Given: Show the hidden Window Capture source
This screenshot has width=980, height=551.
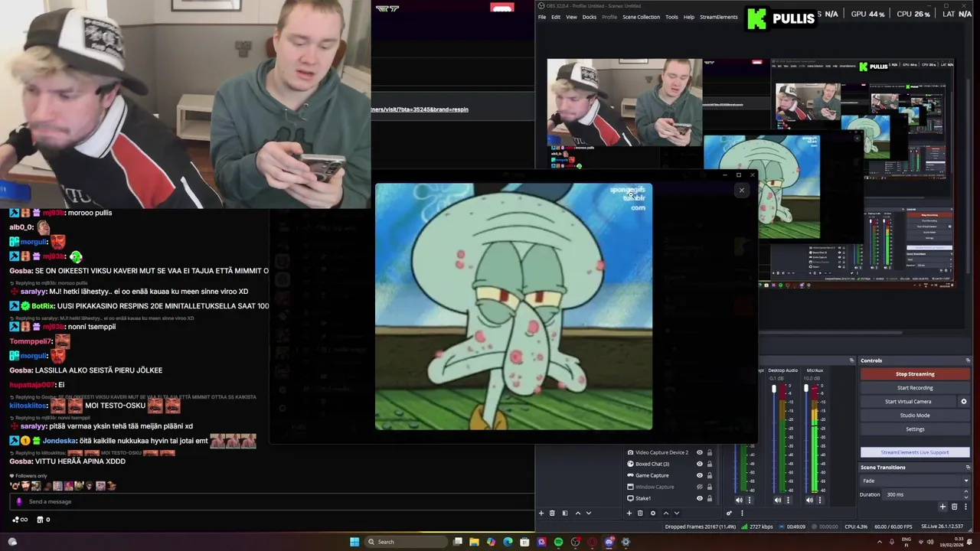Looking at the screenshot, I should [x=700, y=487].
